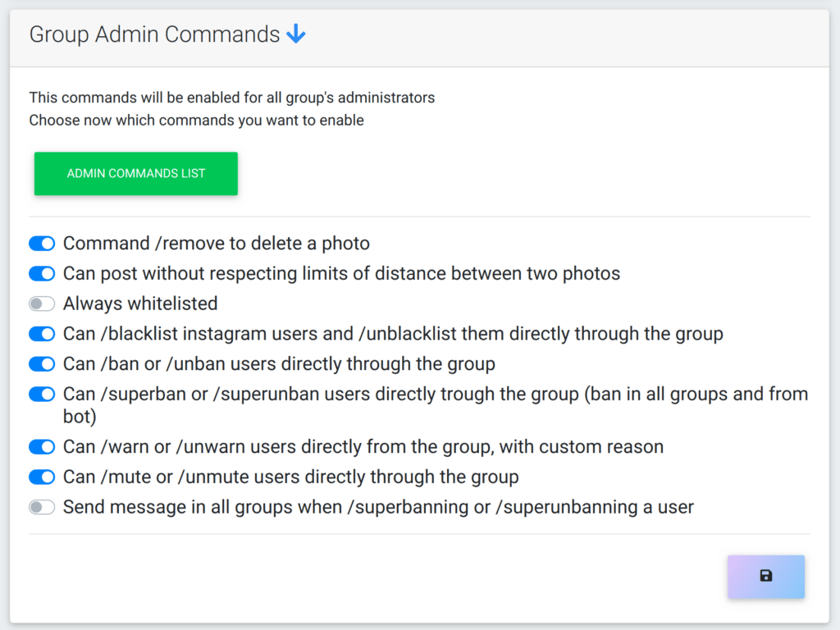Enable send message when superbanning toggle
840x630 pixels.
point(42,507)
